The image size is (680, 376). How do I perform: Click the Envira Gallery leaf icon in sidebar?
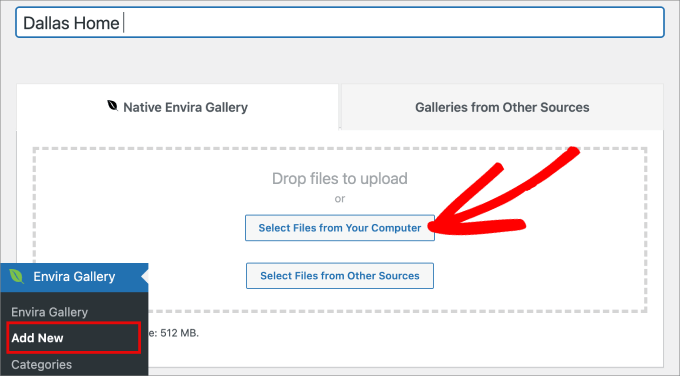click(x=16, y=276)
